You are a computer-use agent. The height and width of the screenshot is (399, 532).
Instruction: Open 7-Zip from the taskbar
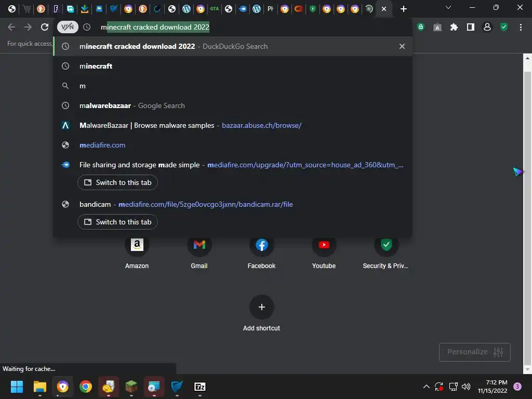click(200, 387)
